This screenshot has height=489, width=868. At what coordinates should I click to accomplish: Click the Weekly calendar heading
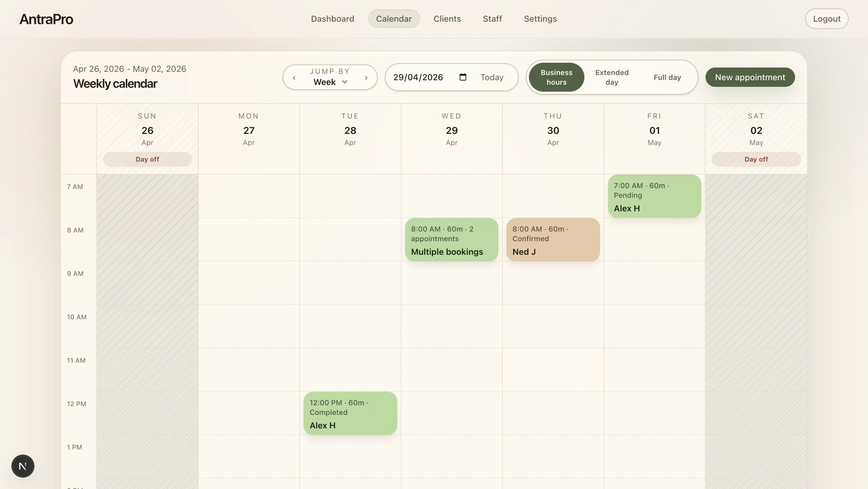click(115, 84)
